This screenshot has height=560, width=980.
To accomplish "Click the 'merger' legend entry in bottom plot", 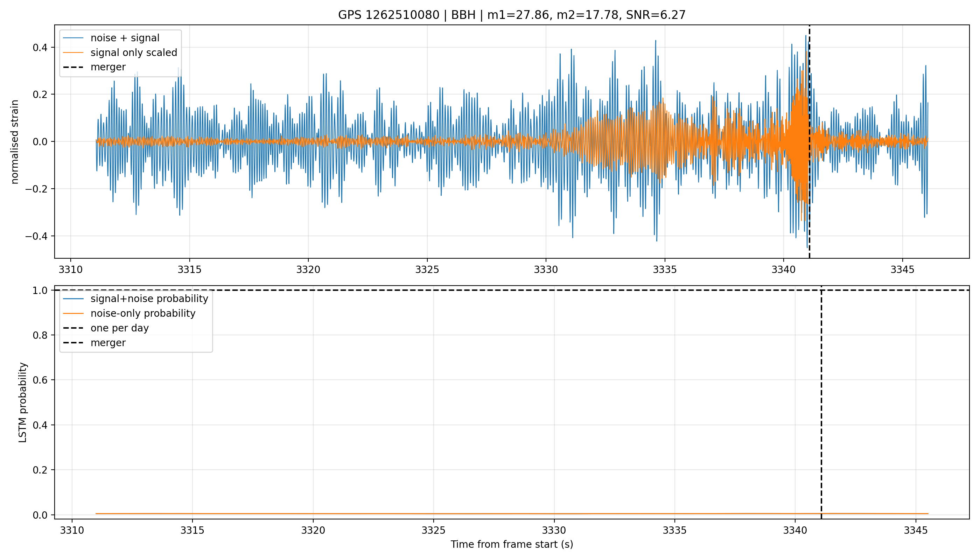I will (108, 342).
